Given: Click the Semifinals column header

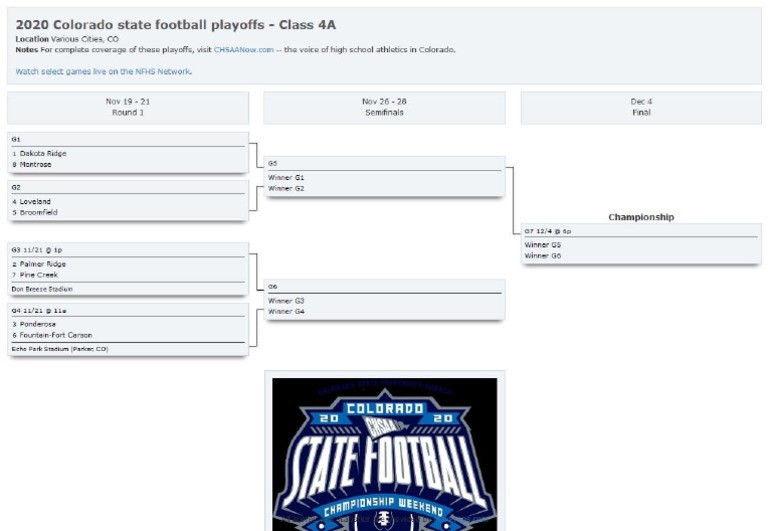Looking at the screenshot, I should (384, 107).
